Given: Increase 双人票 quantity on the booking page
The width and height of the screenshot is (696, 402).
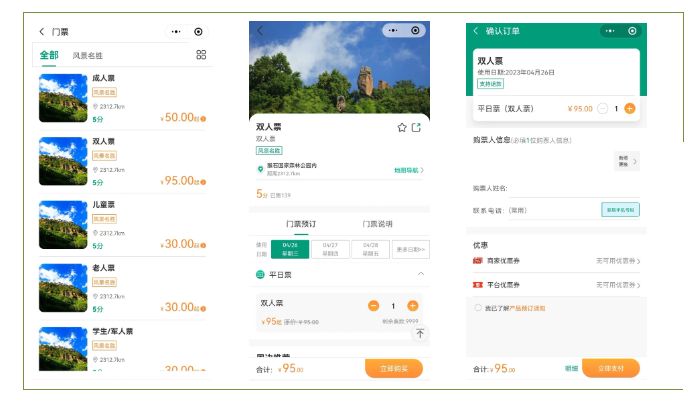Looking at the screenshot, I should tap(413, 305).
